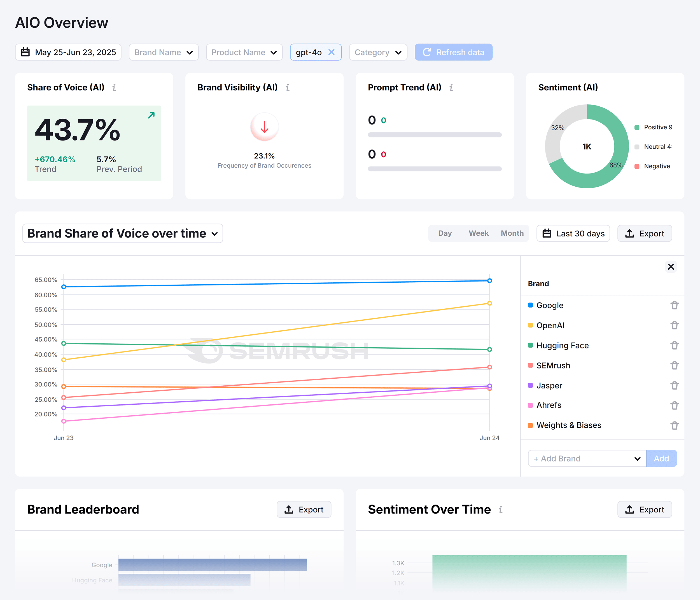Click the info icon next to Prompt Trend
The height and width of the screenshot is (600, 700).
tap(451, 87)
